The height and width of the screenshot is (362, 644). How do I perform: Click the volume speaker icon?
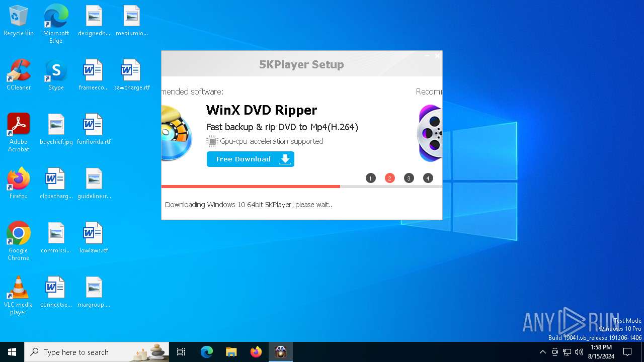pos(579,352)
